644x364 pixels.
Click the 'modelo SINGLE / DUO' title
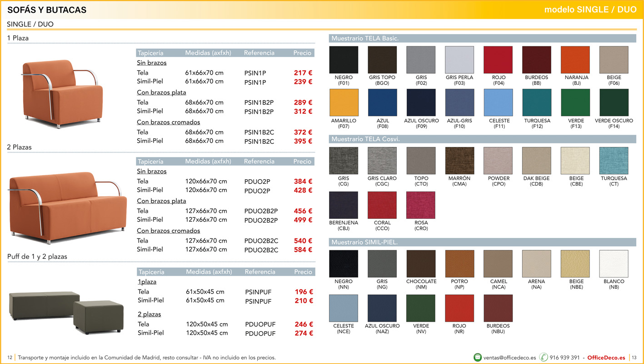(590, 10)
